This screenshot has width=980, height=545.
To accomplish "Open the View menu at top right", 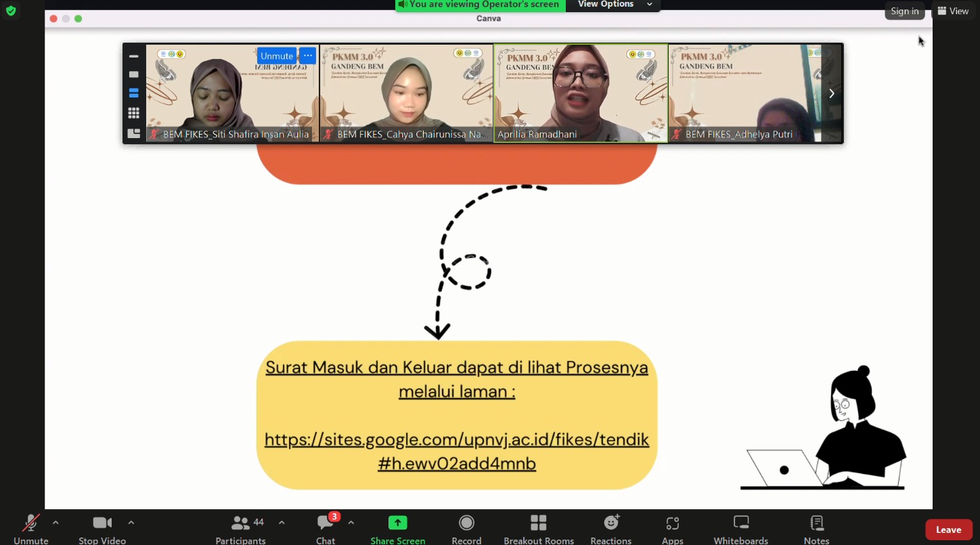I will click(x=953, y=11).
